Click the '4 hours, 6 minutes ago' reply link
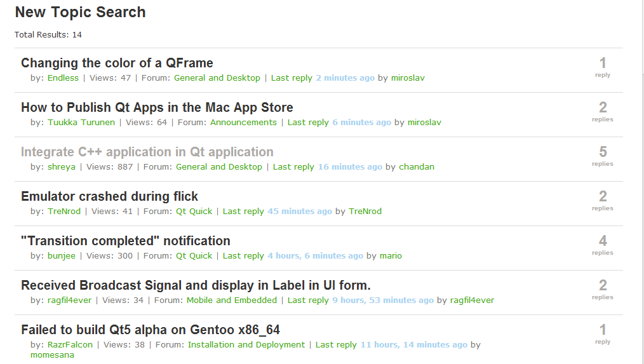644x364 pixels. tap(316, 255)
